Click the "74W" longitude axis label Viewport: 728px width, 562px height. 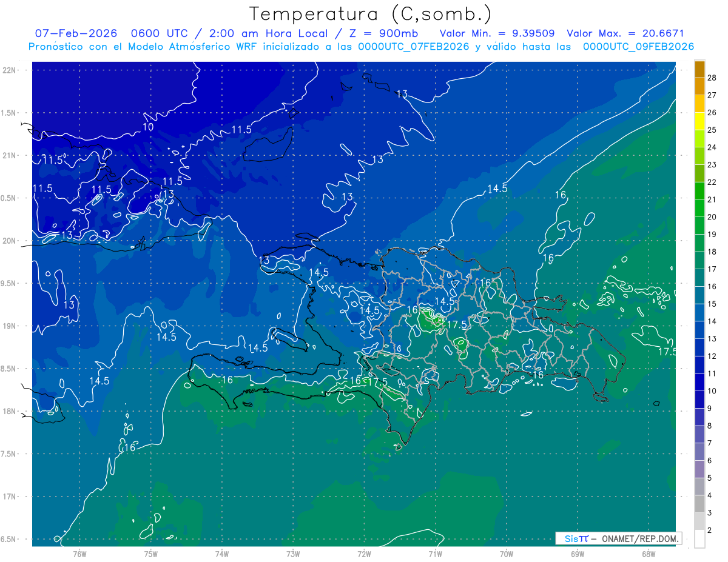[x=222, y=554]
